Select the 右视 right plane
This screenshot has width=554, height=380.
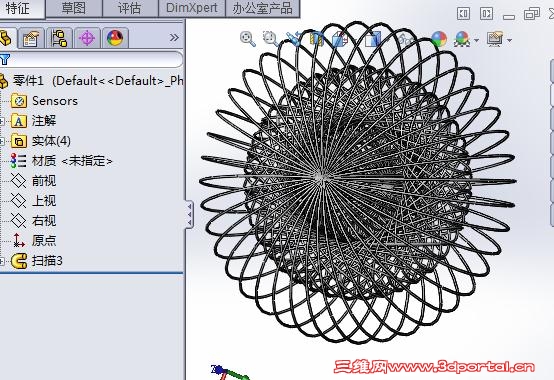(x=44, y=221)
